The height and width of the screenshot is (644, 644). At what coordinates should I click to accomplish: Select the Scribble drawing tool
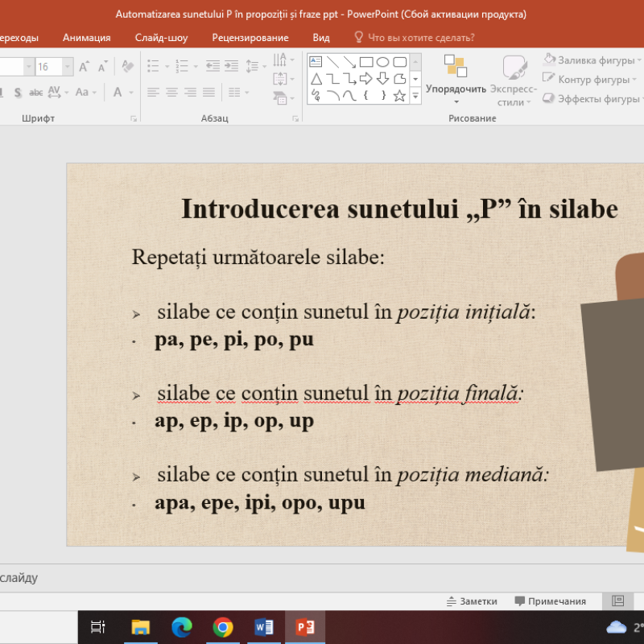click(316, 94)
